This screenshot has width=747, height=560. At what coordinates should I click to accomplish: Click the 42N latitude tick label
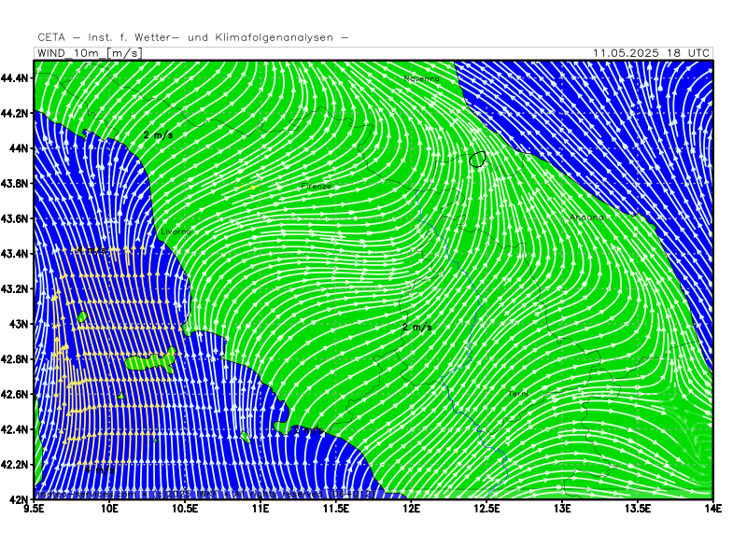pyautogui.click(x=19, y=499)
